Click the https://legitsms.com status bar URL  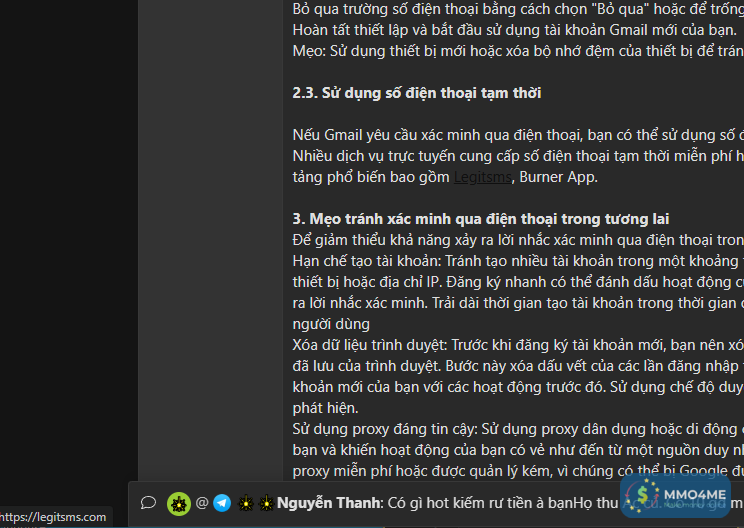pos(53,517)
